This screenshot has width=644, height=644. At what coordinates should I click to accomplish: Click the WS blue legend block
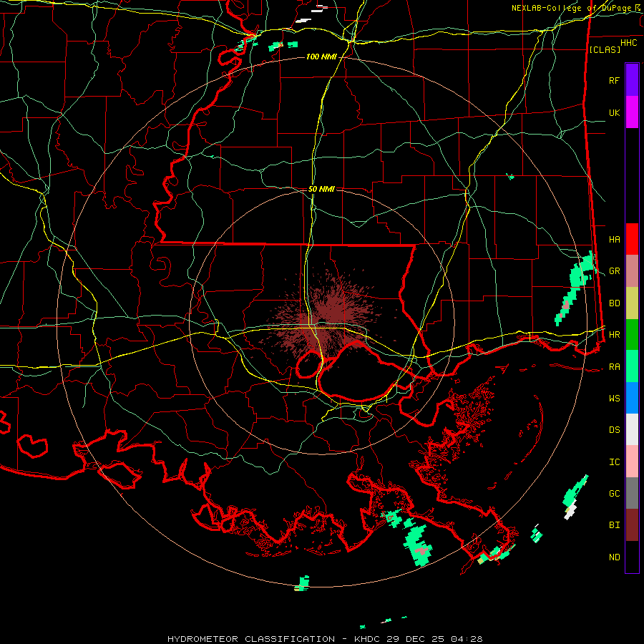pos(632,398)
